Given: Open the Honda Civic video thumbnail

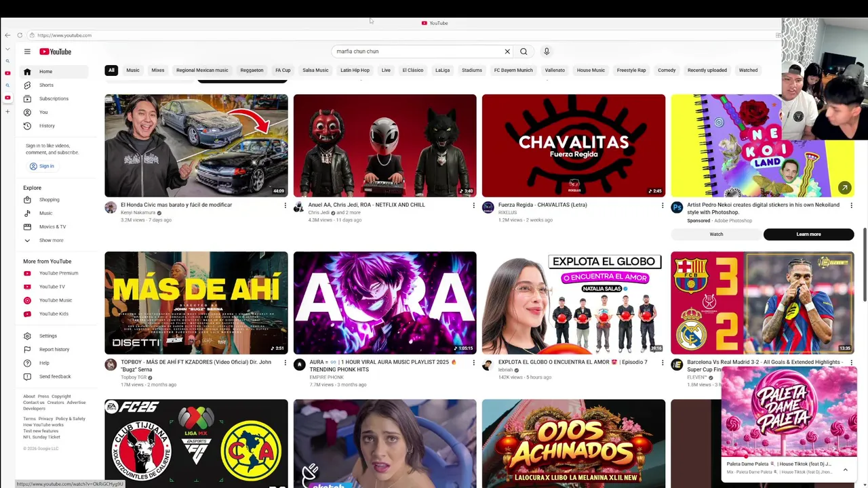Looking at the screenshot, I should click(x=196, y=146).
